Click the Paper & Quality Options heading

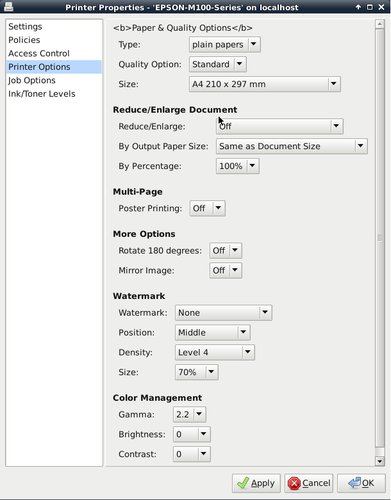(183, 28)
